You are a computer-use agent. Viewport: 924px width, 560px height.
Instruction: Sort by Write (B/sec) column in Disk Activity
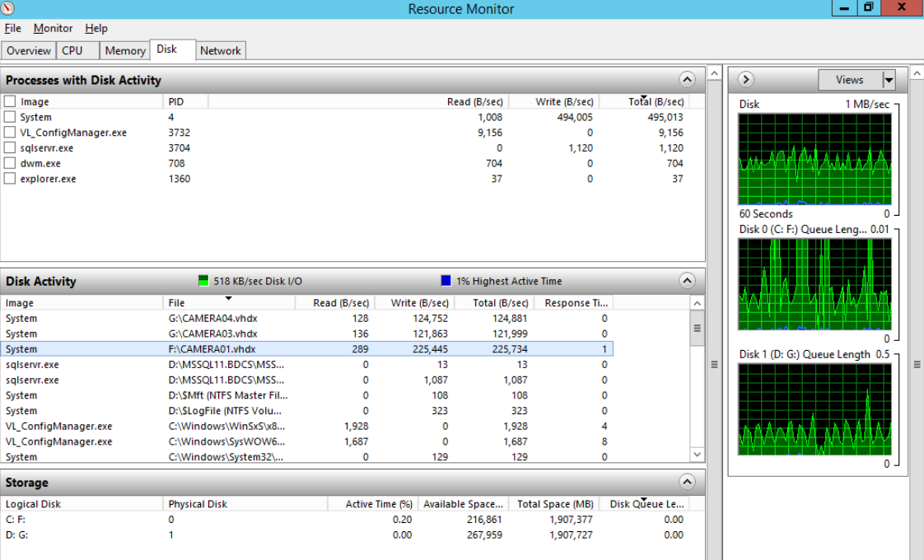(x=420, y=303)
